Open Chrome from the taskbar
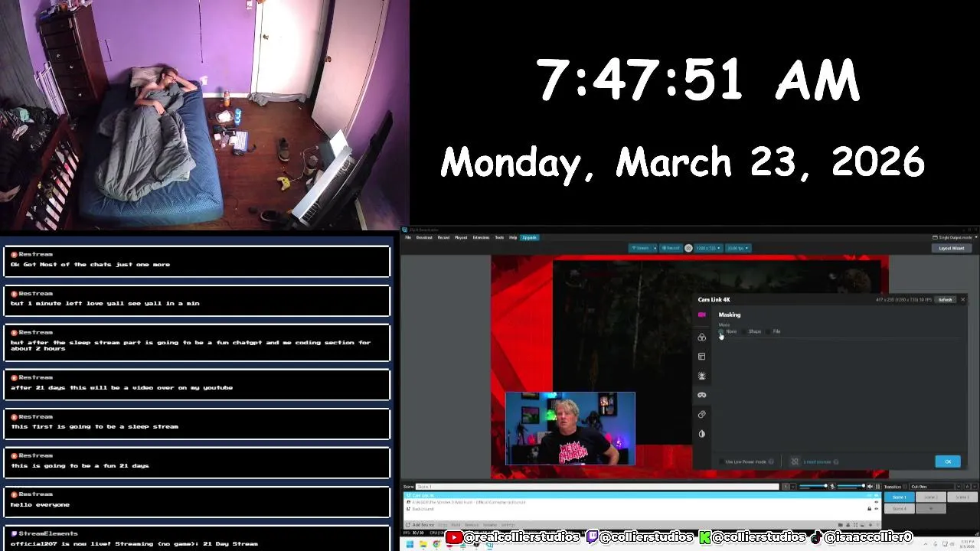 click(x=436, y=544)
